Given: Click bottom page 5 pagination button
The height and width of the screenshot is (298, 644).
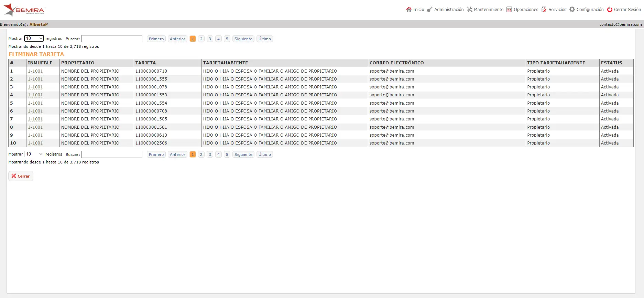Looking at the screenshot, I should click(227, 155).
